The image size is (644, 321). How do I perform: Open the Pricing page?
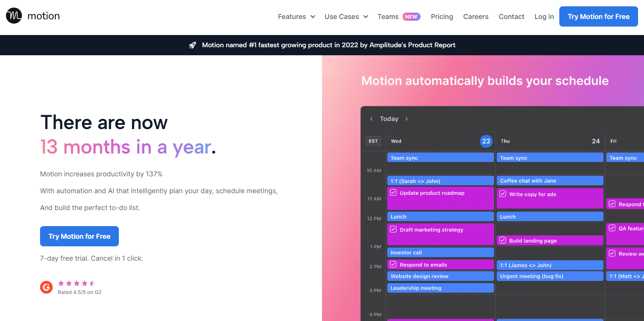click(x=442, y=17)
